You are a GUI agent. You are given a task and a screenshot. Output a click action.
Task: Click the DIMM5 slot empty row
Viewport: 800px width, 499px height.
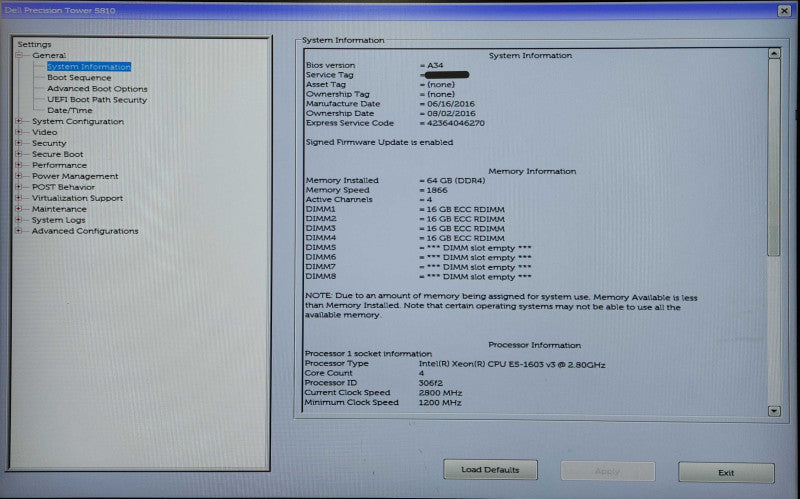(x=418, y=248)
